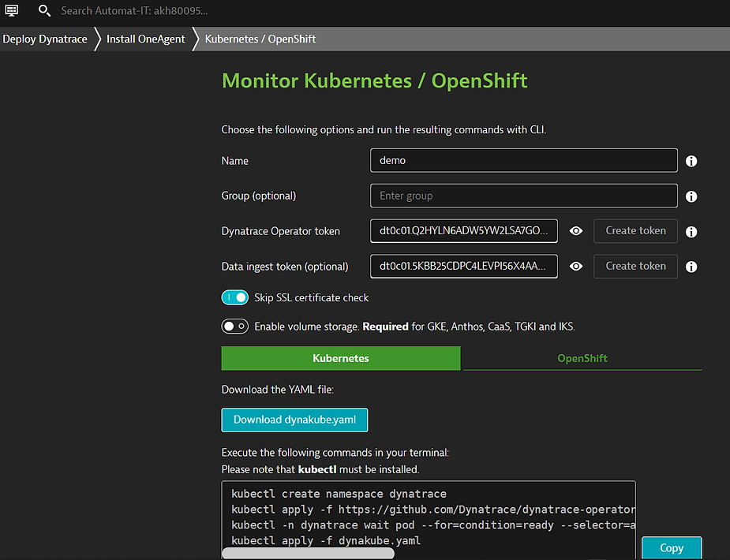This screenshot has width=730, height=560.
Task: Show info for the Group field
Action: (x=691, y=196)
